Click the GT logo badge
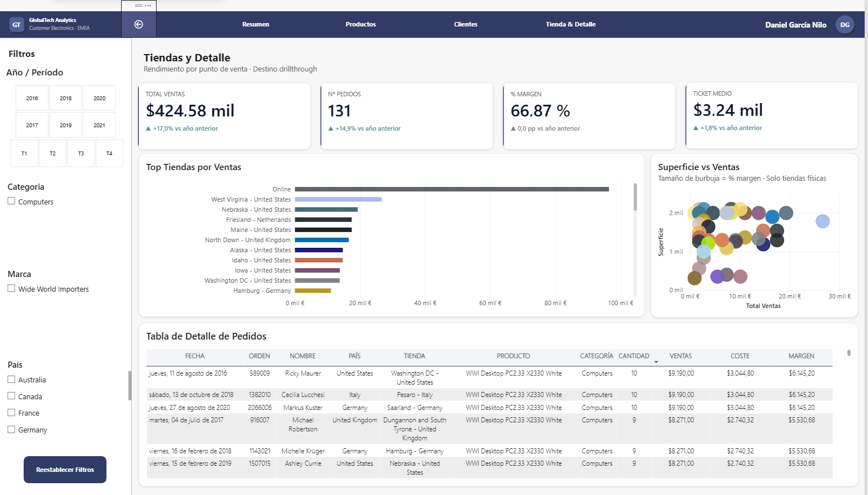The width and height of the screenshot is (868, 495). [16, 24]
